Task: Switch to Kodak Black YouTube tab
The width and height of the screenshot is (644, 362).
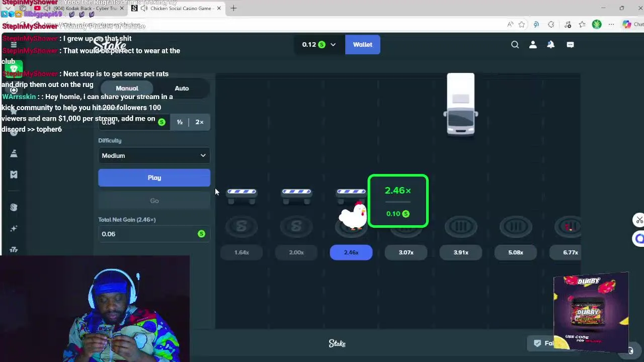Action: 80,8
